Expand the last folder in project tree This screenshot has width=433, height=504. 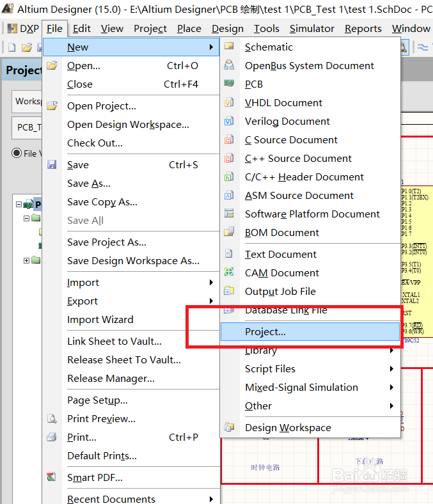coord(26,260)
